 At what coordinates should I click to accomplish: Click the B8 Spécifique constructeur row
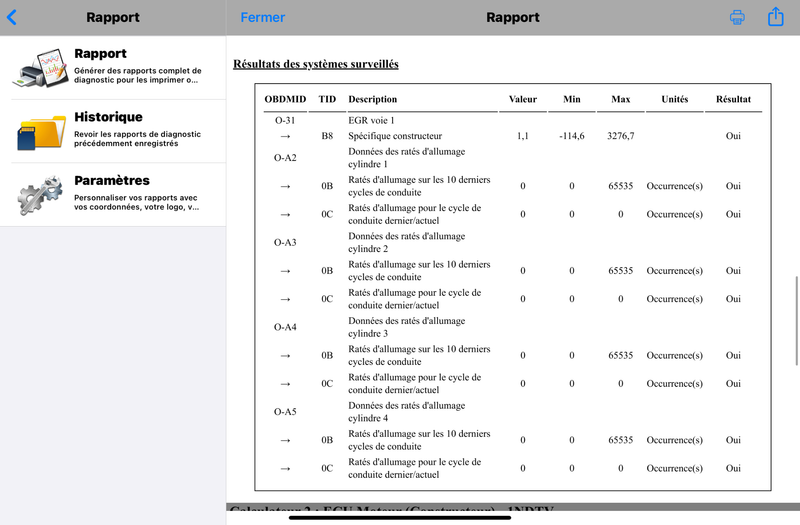pyautogui.click(x=512, y=136)
